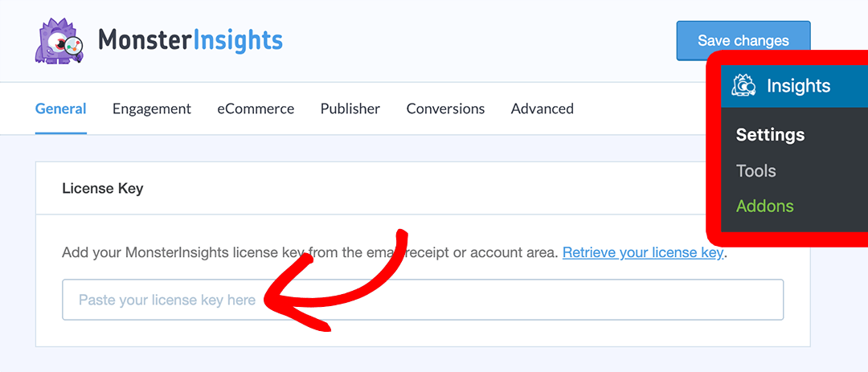Screen dimensions: 868x372
Task: Open the Addons submenu item
Action: [x=765, y=206]
